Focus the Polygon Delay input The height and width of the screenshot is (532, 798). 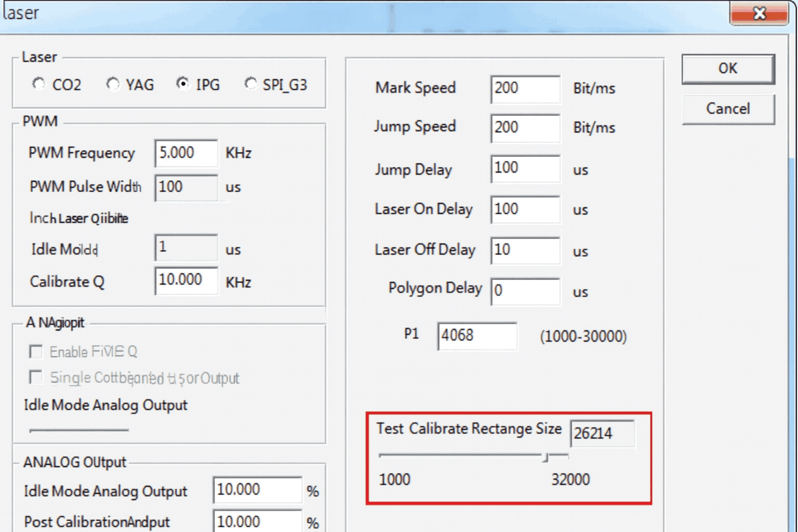click(525, 291)
